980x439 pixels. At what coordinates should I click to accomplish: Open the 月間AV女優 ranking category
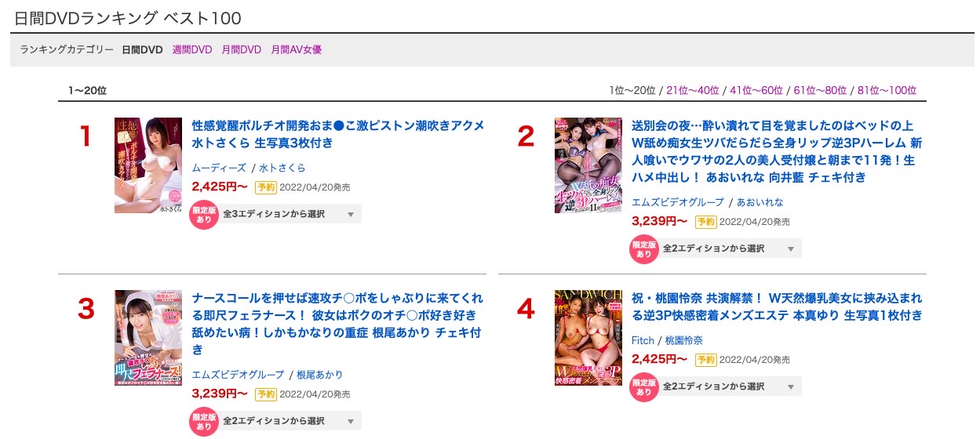[x=297, y=49]
